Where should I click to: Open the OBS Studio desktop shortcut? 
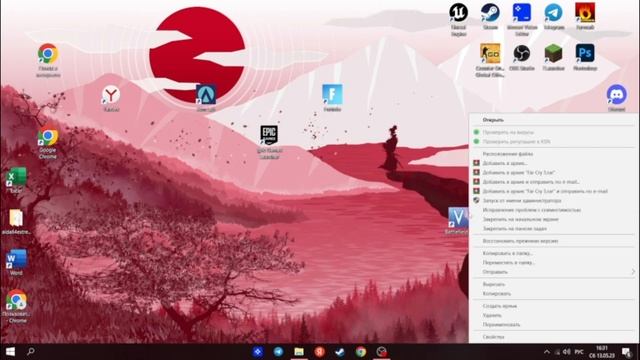click(x=522, y=57)
